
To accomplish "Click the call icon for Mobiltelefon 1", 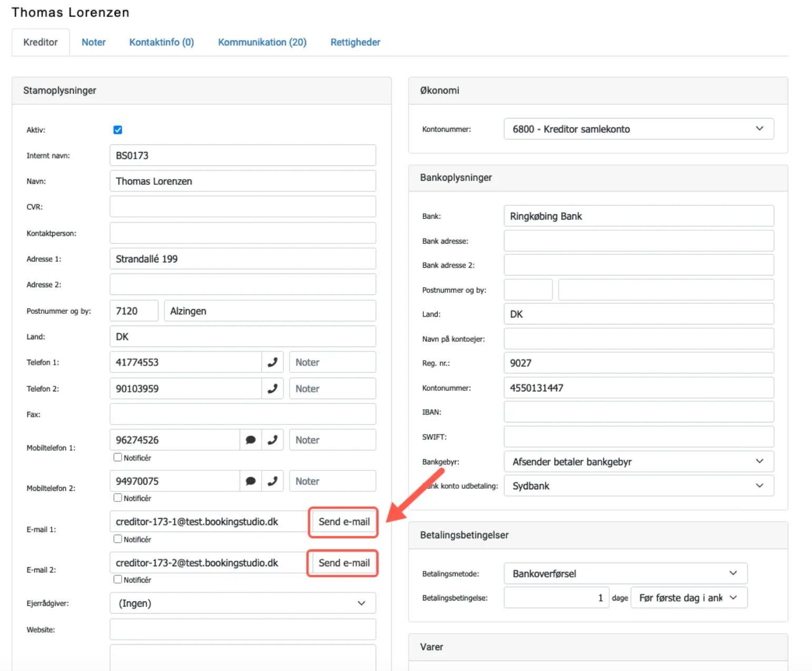I will click(x=272, y=440).
